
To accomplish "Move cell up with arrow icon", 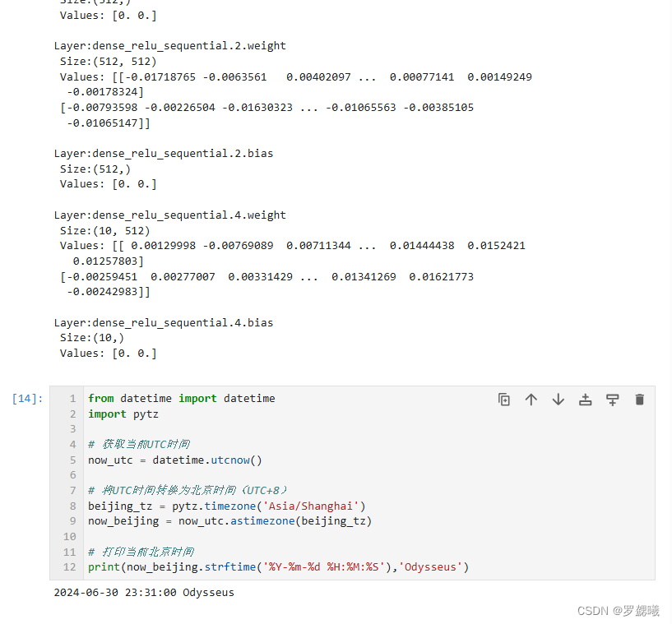I will tap(531, 400).
